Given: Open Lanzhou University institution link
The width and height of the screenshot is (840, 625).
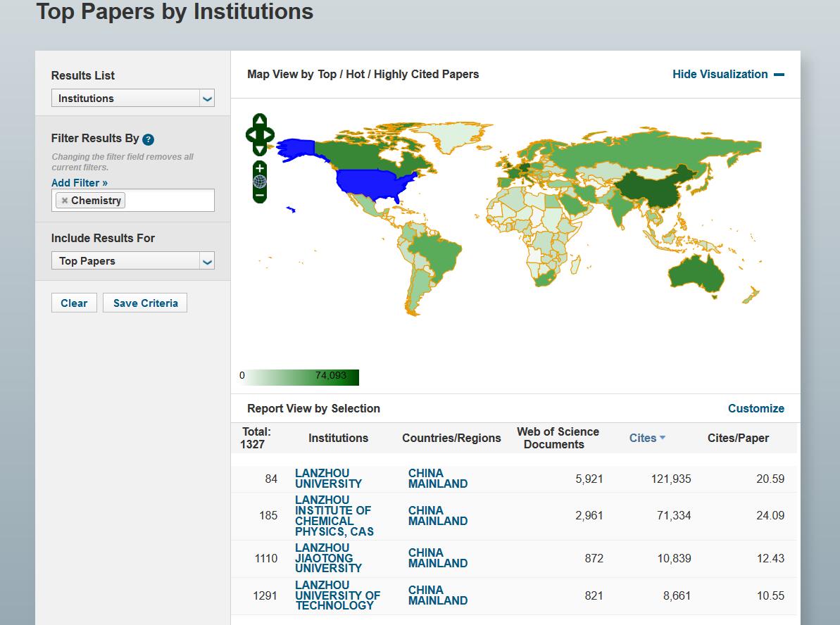Looking at the screenshot, I should tap(328, 479).
